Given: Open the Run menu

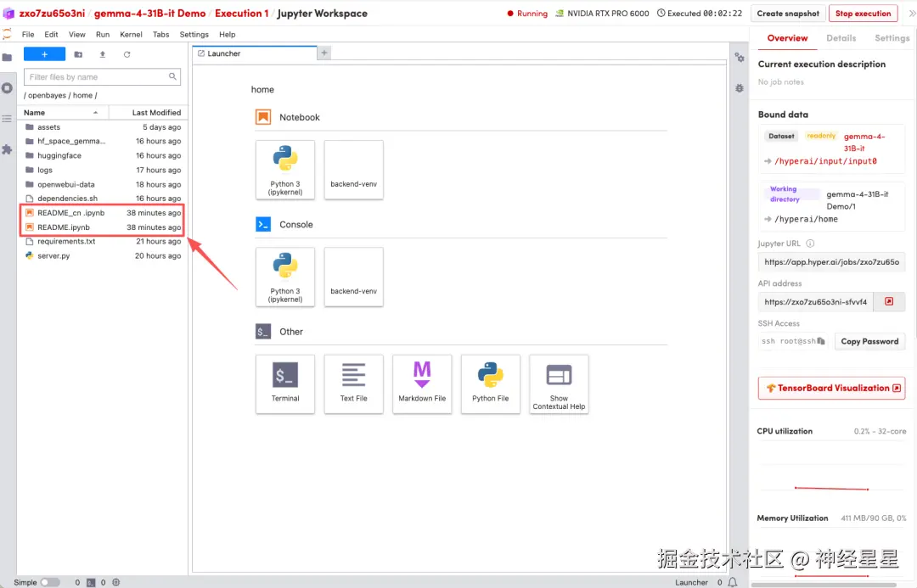Looking at the screenshot, I should point(103,35).
